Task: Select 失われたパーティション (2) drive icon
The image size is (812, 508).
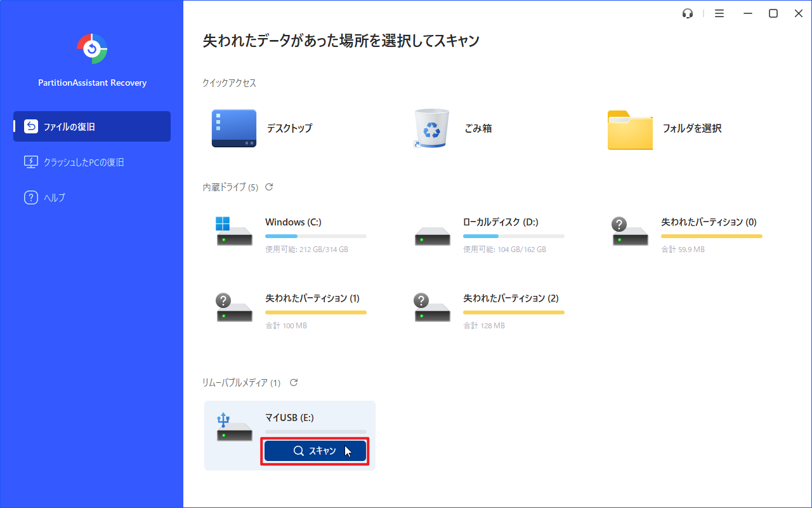Action: (x=432, y=307)
